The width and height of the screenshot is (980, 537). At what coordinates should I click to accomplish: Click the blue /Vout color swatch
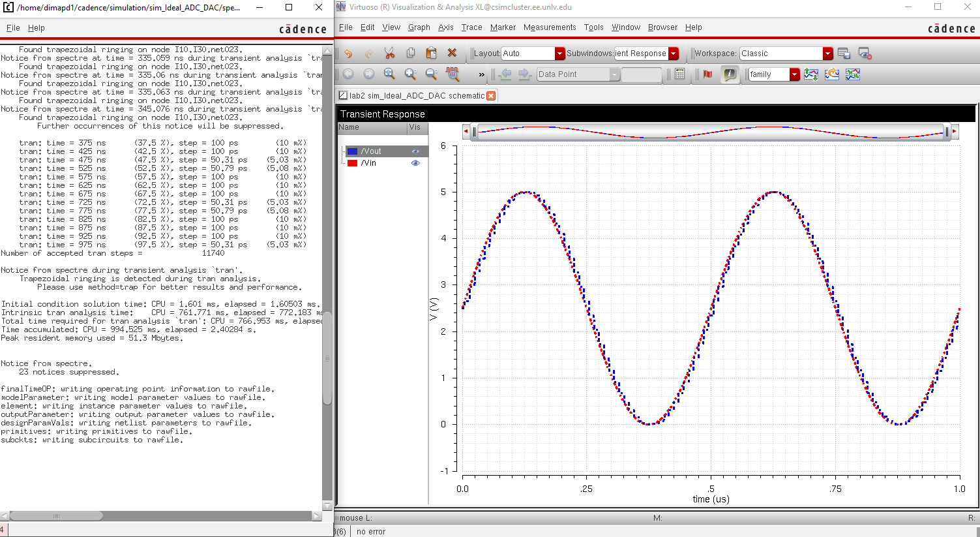coord(353,151)
